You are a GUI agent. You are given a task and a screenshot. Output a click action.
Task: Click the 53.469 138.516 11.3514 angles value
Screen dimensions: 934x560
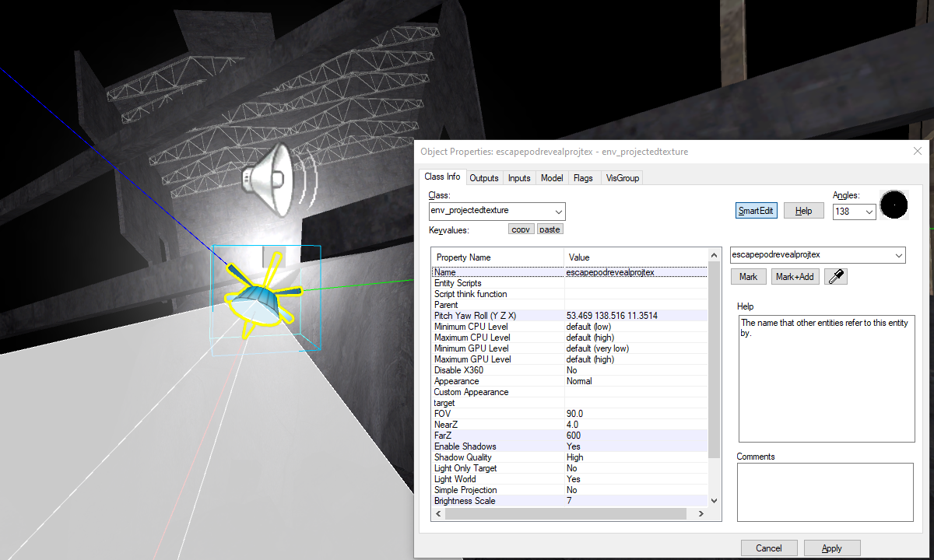pyautogui.click(x=612, y=316)
